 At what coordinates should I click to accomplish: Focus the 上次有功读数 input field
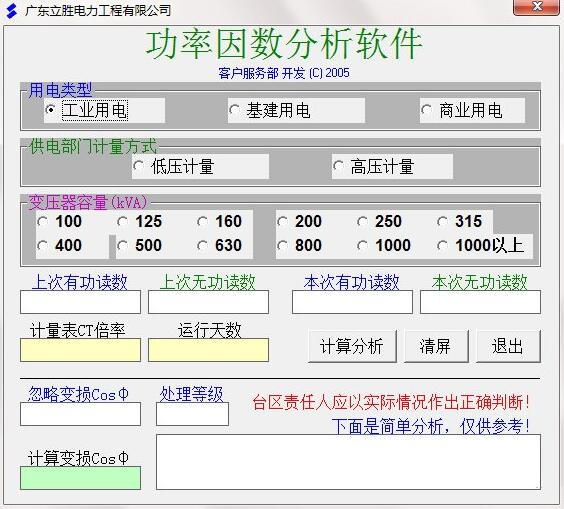[x=81, y=302]
